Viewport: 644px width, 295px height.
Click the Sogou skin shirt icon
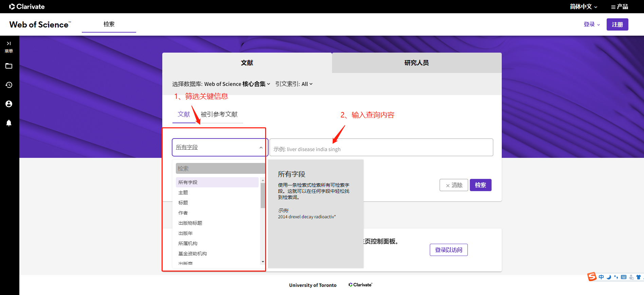pyautogui.click(x=639, y=277)
